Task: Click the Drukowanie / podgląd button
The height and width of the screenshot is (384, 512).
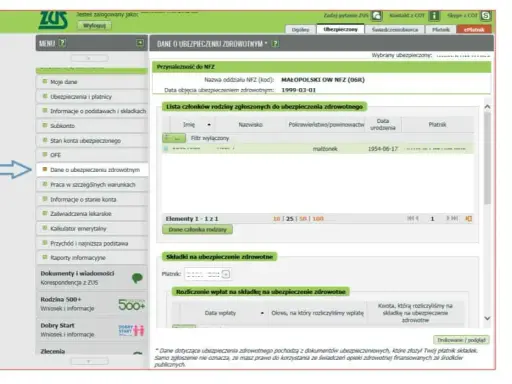Action: click(x=461, y=340)
